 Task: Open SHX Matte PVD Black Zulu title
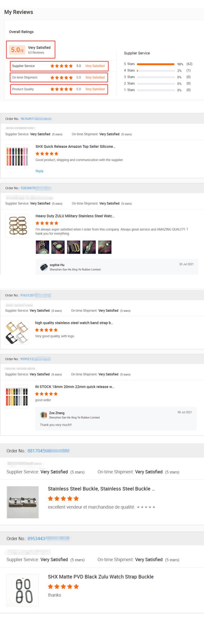(x=101, y=577)
